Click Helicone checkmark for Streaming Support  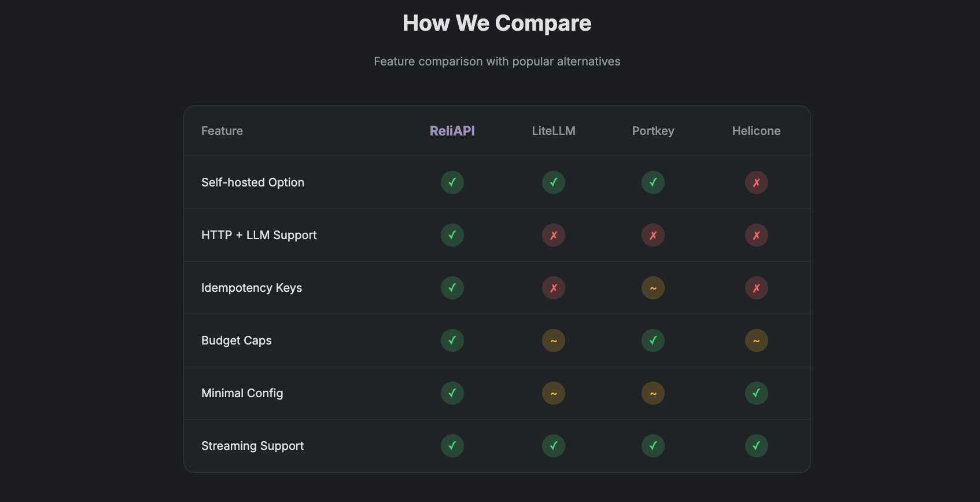coord(757,446)
